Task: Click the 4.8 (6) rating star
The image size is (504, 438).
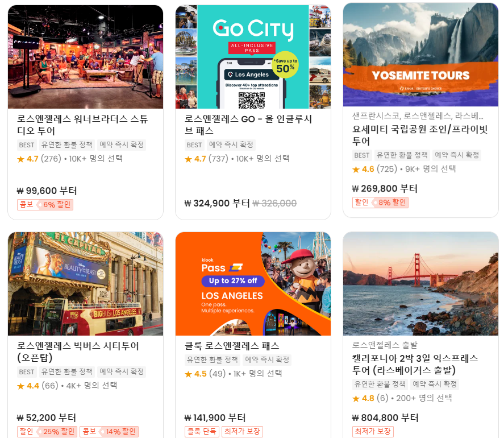Action: [356, 399]
